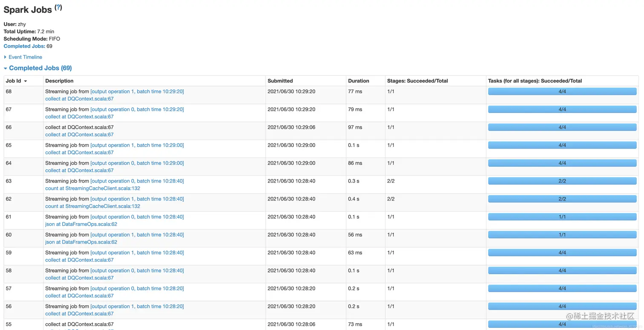Sort by the Duration column header
644x330 pixels.
(x=359, y=81)
